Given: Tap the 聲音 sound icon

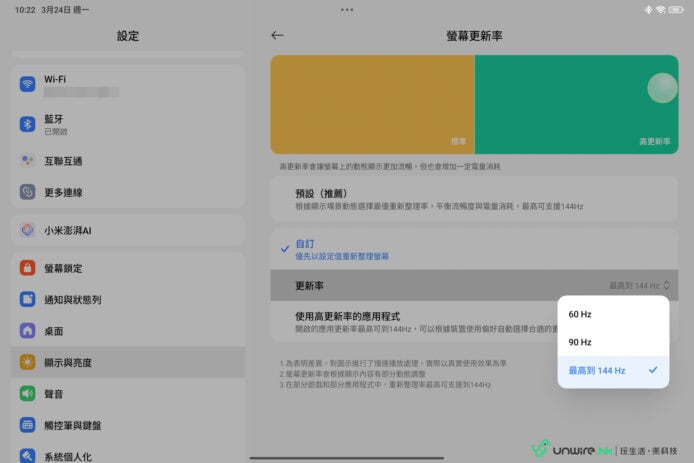Looking at the screenshot, I should (x=28, y=394).
